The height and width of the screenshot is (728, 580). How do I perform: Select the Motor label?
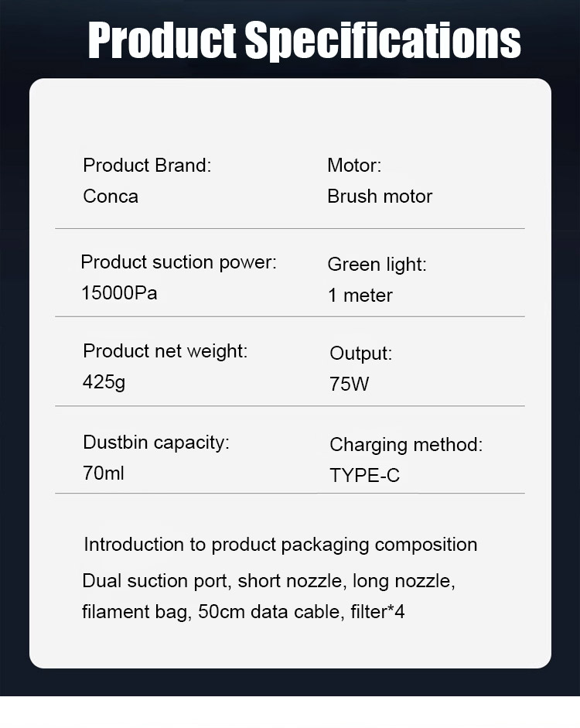point(354,165)
